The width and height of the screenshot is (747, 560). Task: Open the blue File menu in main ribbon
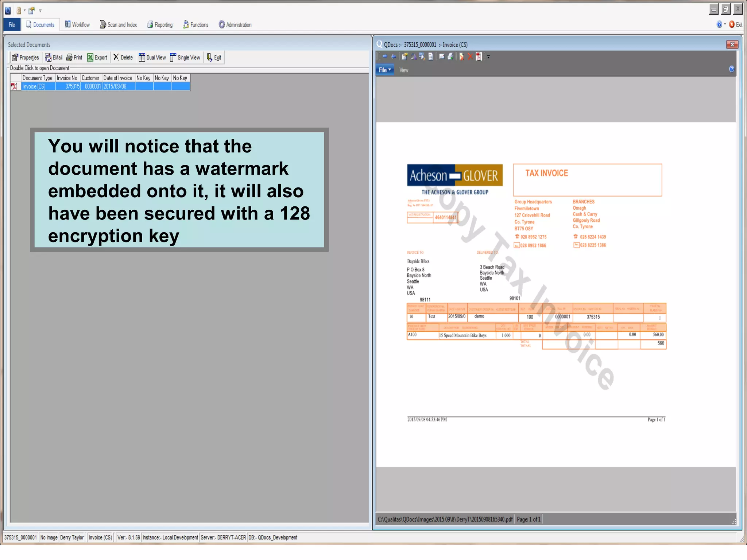[12, 25]
